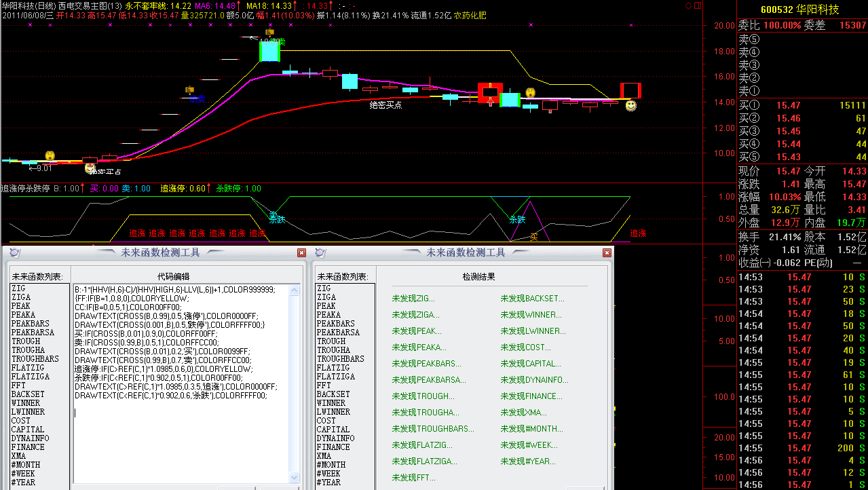Image resolution: width=868 pixels, height=490 pixels.
Task: Select TROUGHBARS in the right function list
Action: coord(340,359)
